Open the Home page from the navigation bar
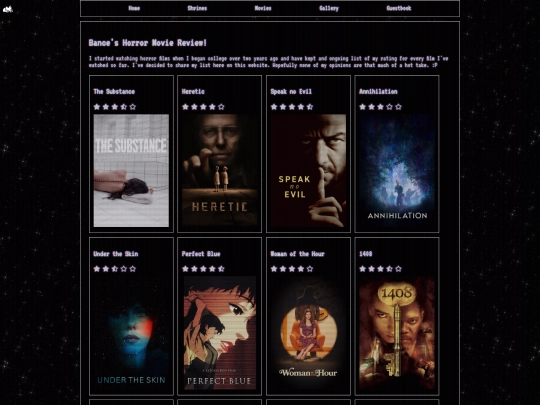This screenshot has width=540, height=405. click(134, 8)
